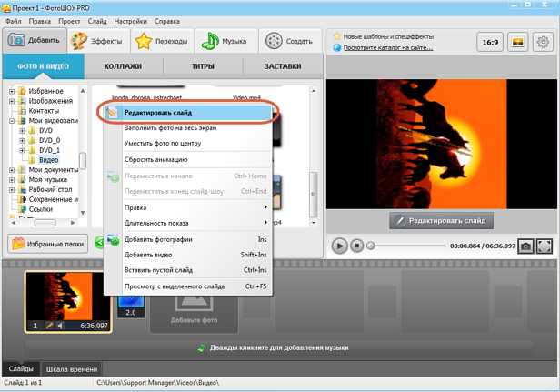This screenshot has width=560, height=392.
Task: Choose Вставить пустой слайд entry
Action: (187, 270)
